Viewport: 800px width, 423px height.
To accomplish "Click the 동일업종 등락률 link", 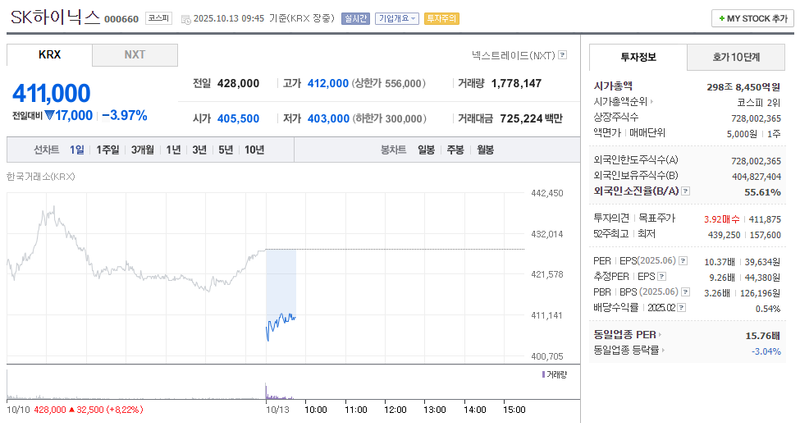I will (x=628, y=350).
